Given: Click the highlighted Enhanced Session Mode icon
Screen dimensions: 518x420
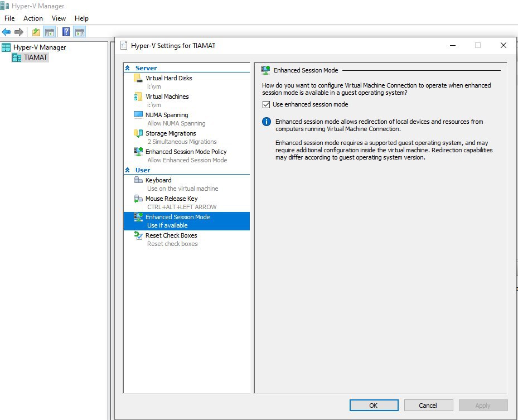Looking at the screenshot, I should [138, 217].
